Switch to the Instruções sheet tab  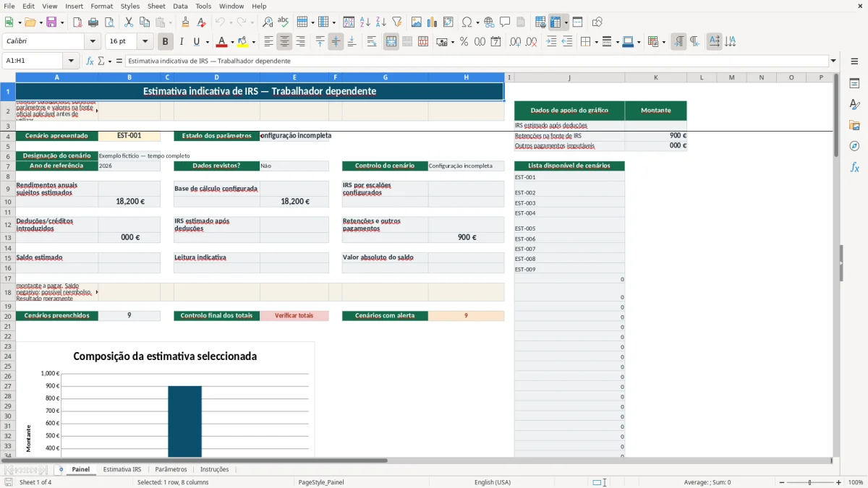(215, 469)
